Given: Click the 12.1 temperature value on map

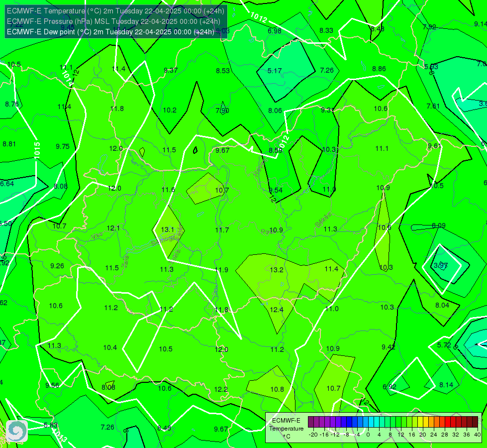Looking at the screenshot, I should click(113, 228).
